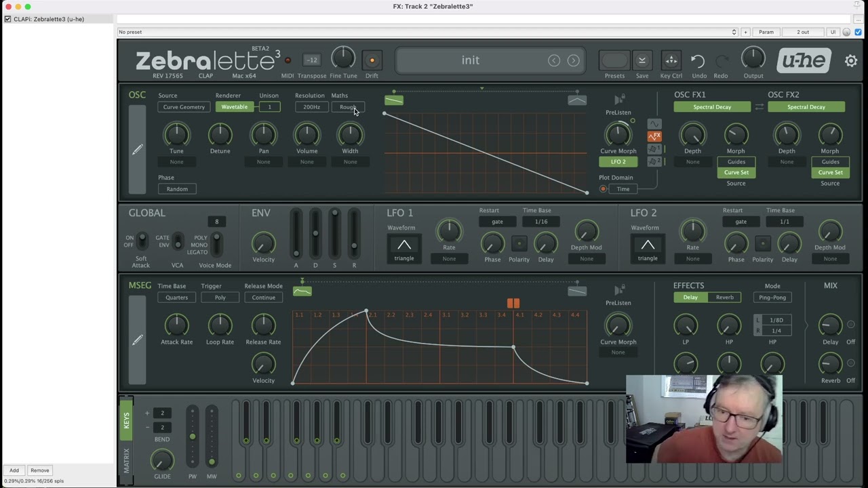Switch to the Reverb effects tab

[x=724, y=298]
